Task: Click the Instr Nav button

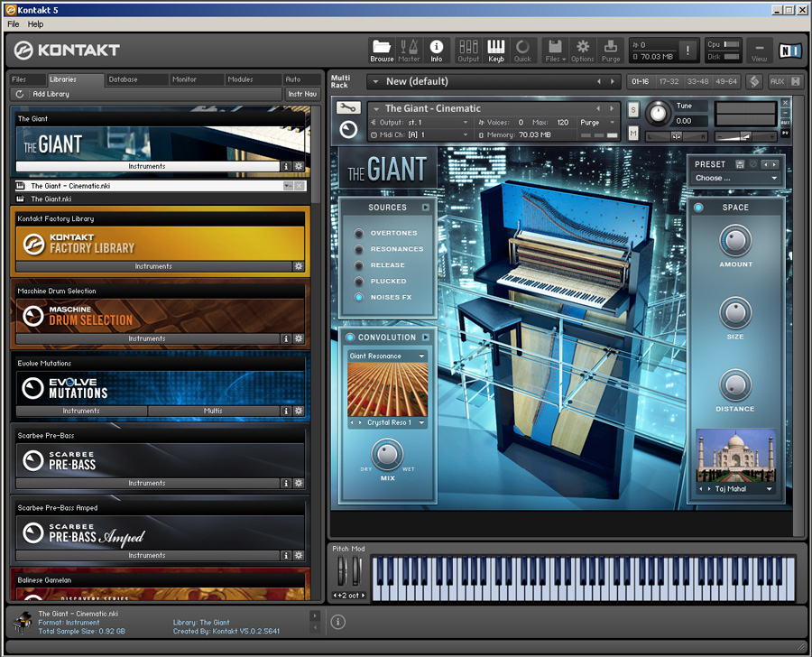Action: [302, 94]
